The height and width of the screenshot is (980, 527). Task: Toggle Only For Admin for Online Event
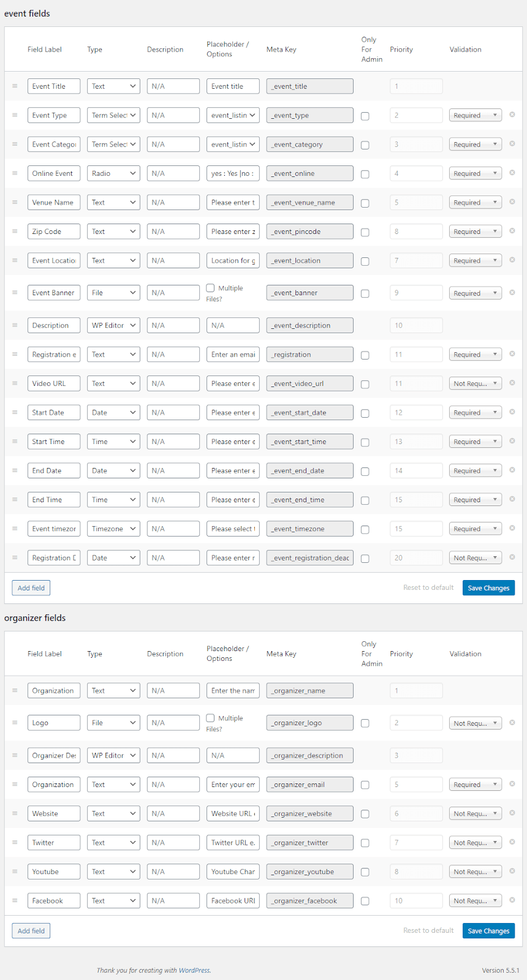(x=365, y=174)
